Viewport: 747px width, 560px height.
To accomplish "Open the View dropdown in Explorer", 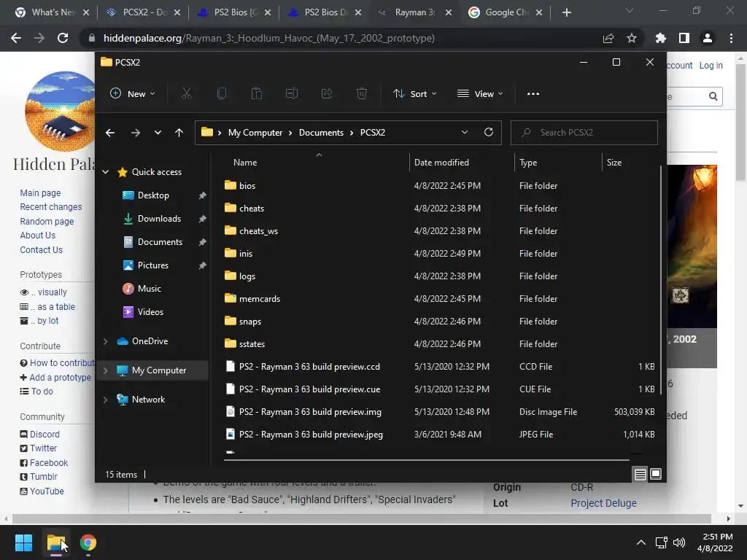I will 480,94.
